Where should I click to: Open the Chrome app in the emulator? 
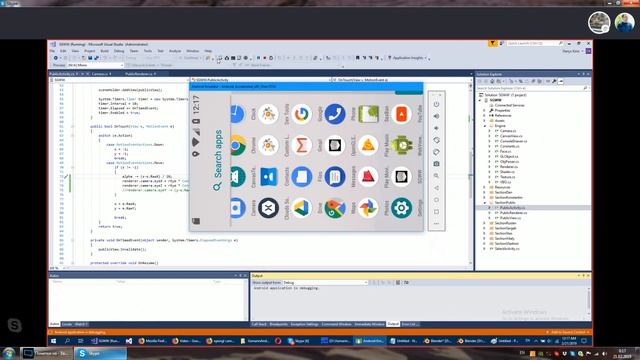coord(238,145)
